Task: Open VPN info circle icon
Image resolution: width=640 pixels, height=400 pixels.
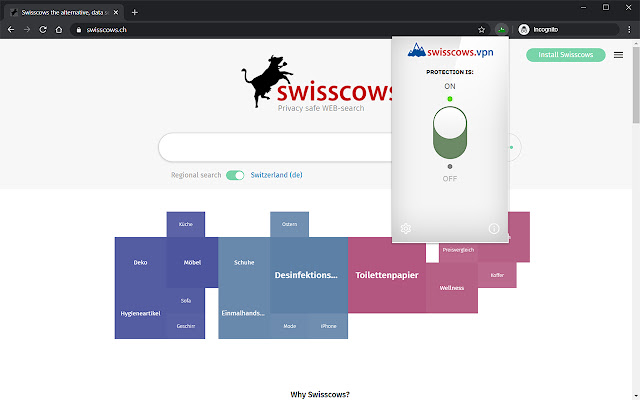Action: click(x=494, y=229)
